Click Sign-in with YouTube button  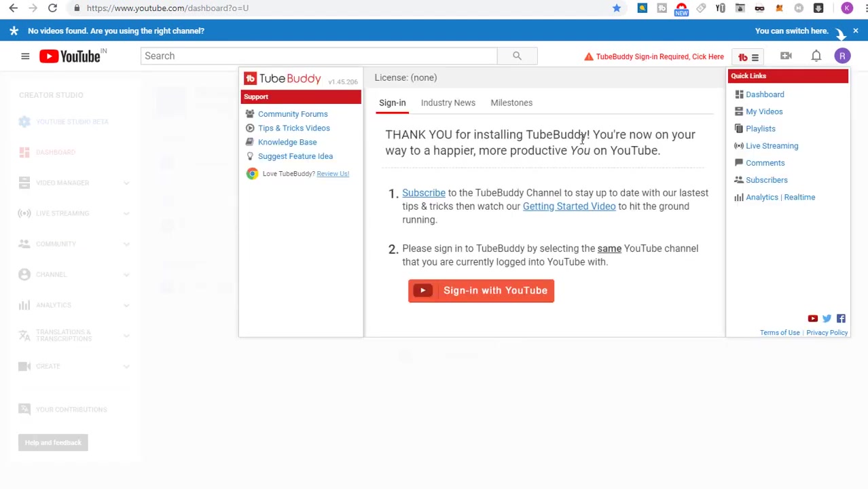point(481,291)
